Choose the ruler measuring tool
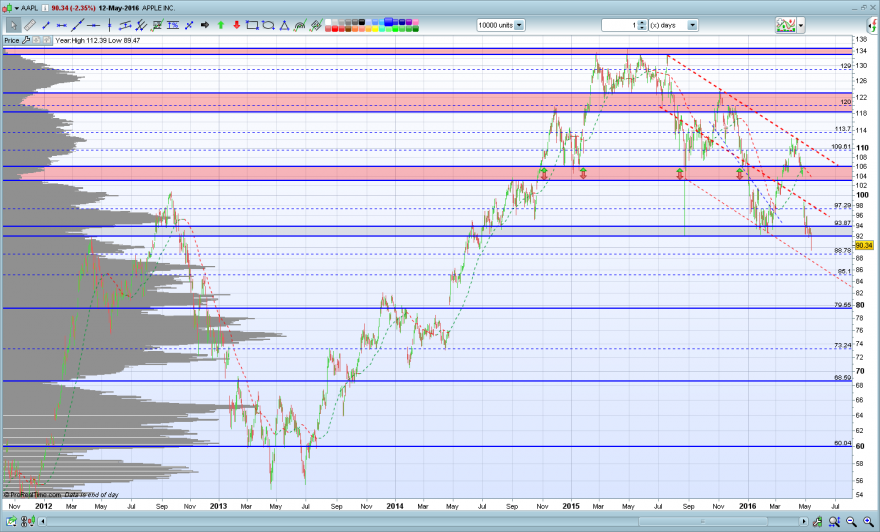 click(x=30, y=25)
